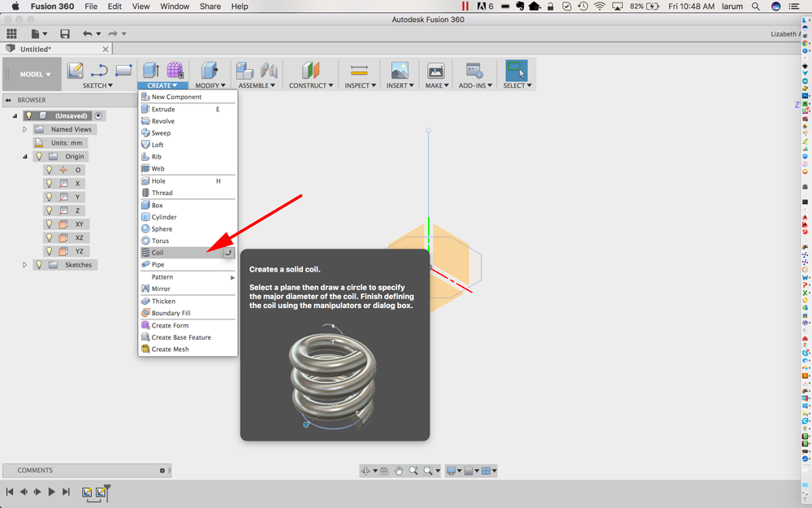Open the macOS Spotlight search icon
812x508 pixels.
coord(755,7)
